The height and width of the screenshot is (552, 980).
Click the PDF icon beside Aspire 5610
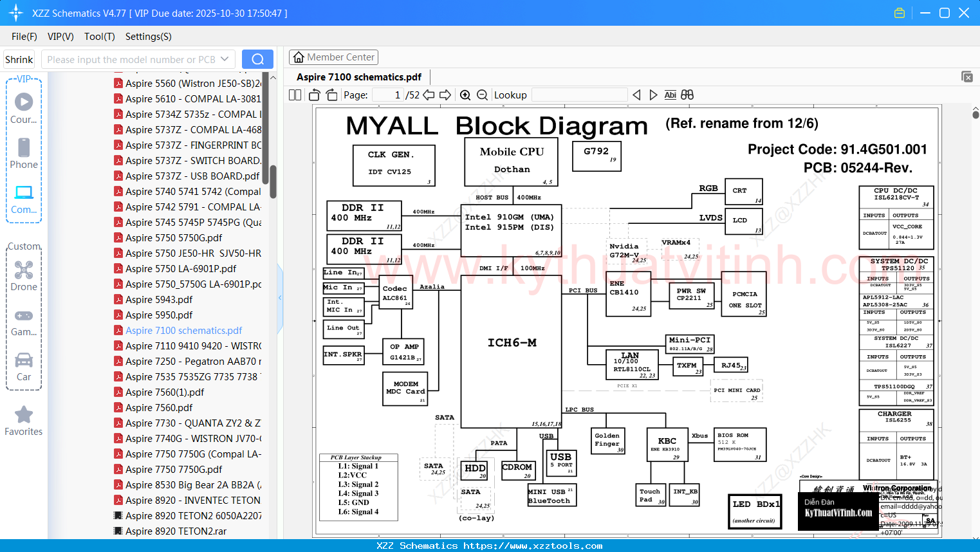(x=118, y=98)
